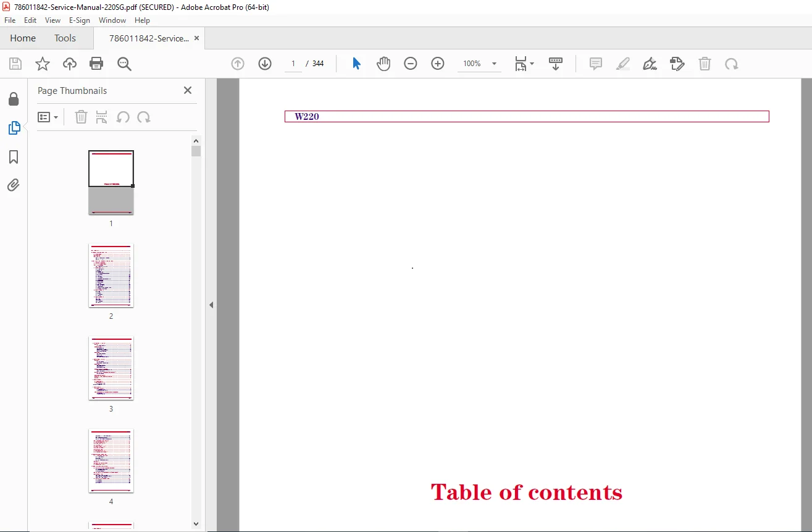Screen dimensions: 812x532
Task: Delete selected pages in thumbnails panel
Action: [81, 117]
